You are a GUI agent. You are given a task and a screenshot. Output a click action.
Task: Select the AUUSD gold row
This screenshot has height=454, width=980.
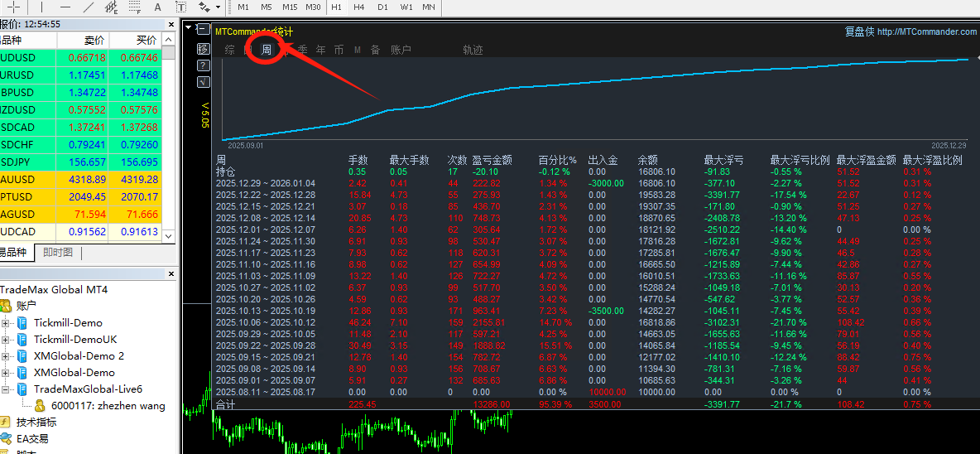(80, 179)
